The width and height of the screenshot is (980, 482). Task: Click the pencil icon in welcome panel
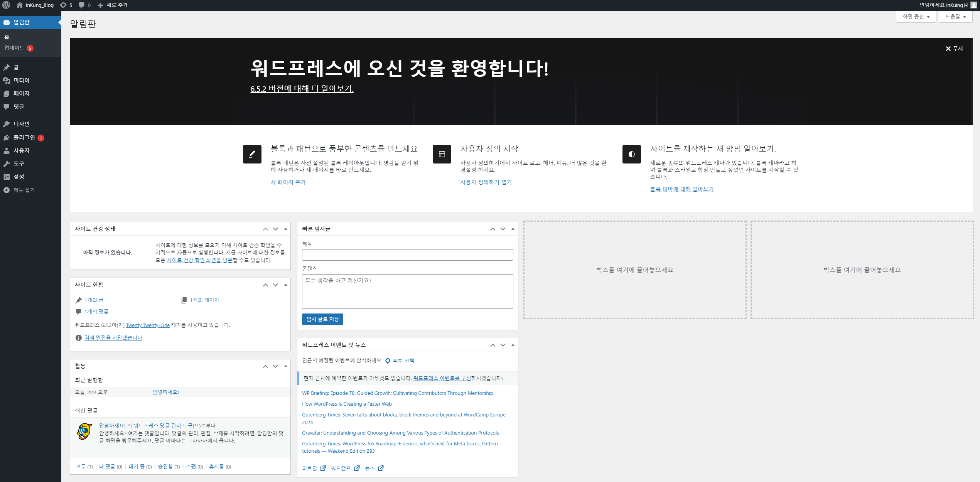click(x=252, y=154)
